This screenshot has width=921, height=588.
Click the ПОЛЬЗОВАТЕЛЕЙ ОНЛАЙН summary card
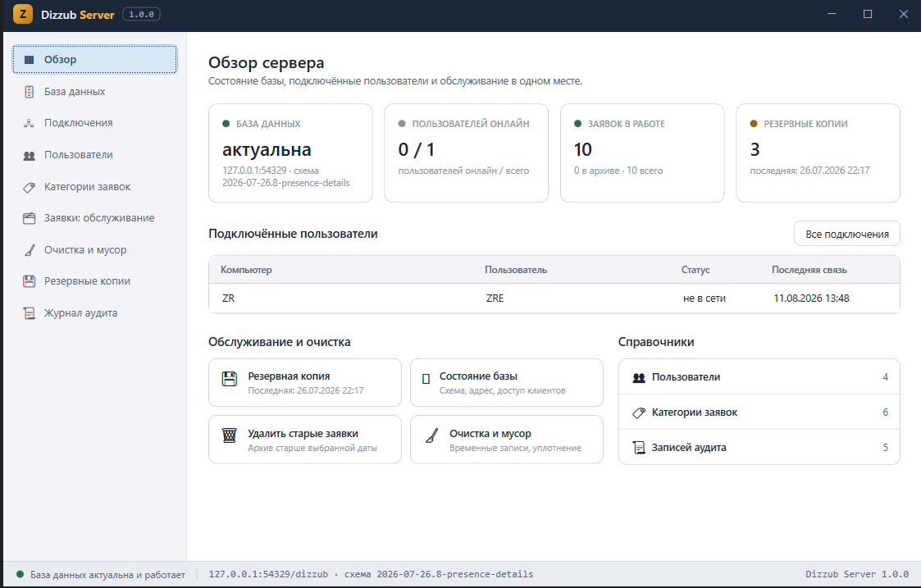click(467, 153)
